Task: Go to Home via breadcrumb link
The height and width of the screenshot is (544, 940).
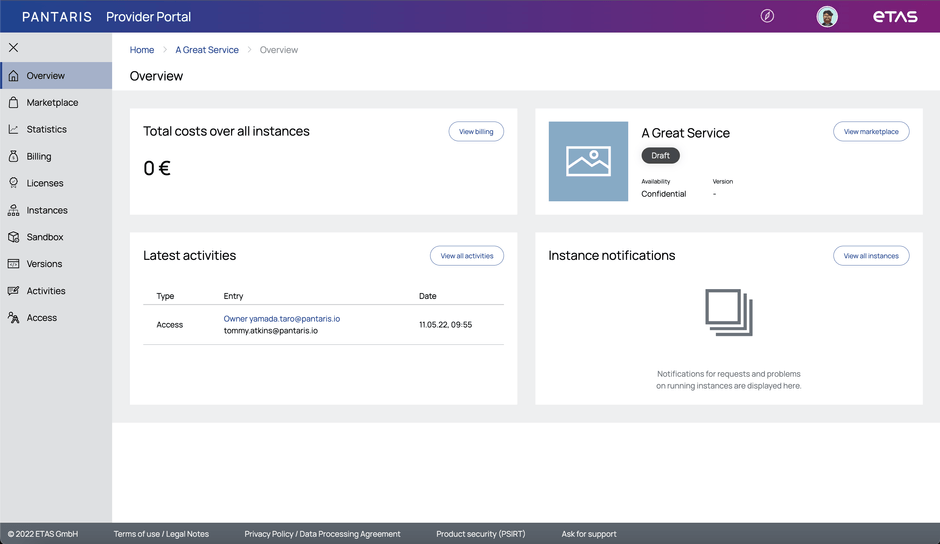Action: coord(142,50)
